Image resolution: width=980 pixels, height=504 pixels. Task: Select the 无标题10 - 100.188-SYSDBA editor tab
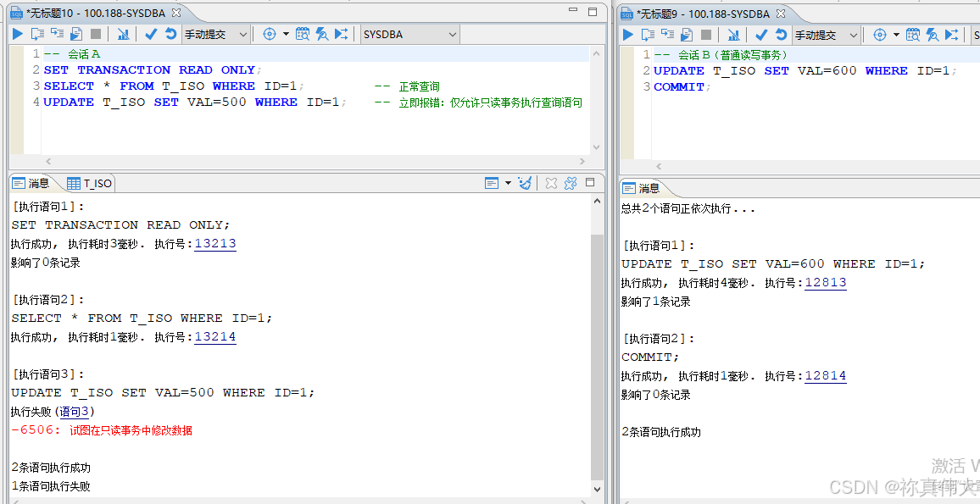(x=97, y=13)
